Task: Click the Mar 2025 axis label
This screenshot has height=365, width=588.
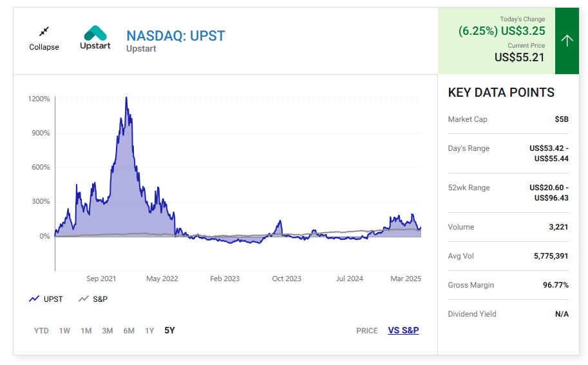Action: (x=406, y=279)
